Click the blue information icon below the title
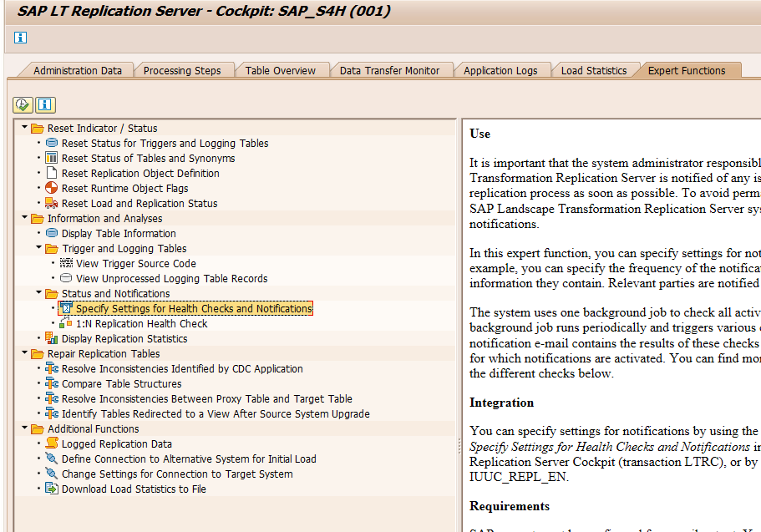This screenshot has height=532, width=761. 20,38
